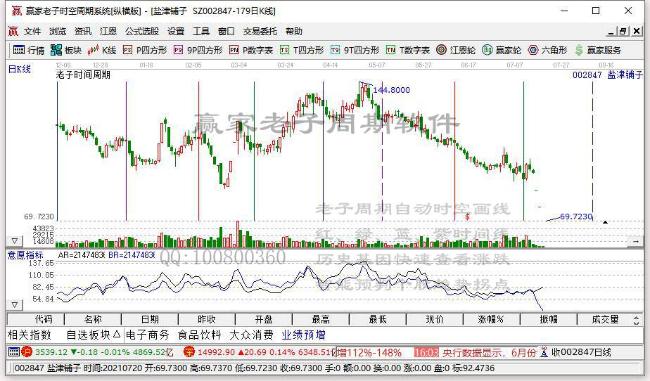
Task: Open the 资讯 menu
Action: coord(83,31)
